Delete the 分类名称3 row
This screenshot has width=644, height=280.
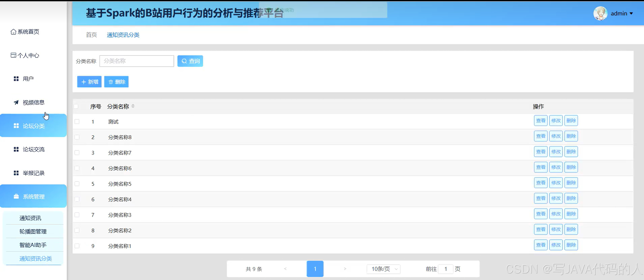coord(571,214)
